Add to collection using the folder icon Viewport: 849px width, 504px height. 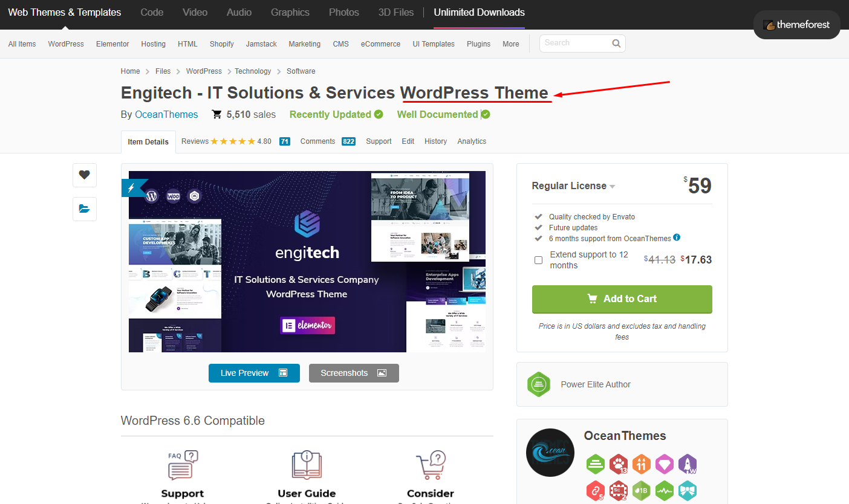85,209
